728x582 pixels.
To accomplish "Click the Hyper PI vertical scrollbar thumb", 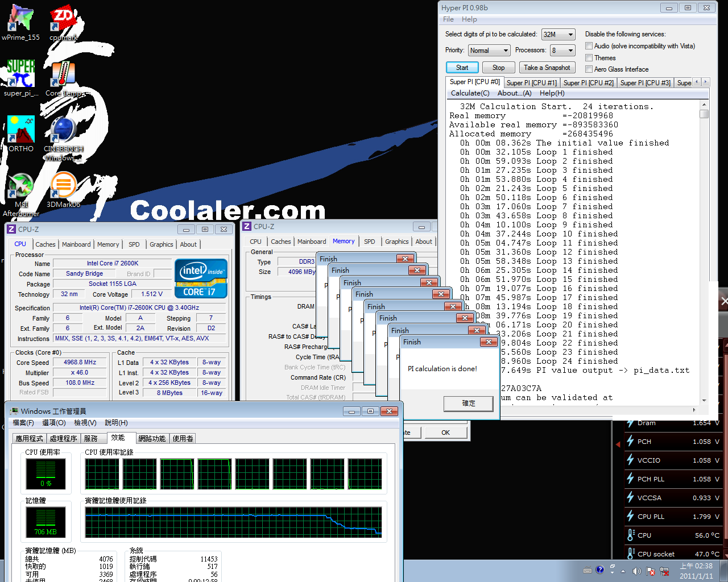I will (704, 114).
